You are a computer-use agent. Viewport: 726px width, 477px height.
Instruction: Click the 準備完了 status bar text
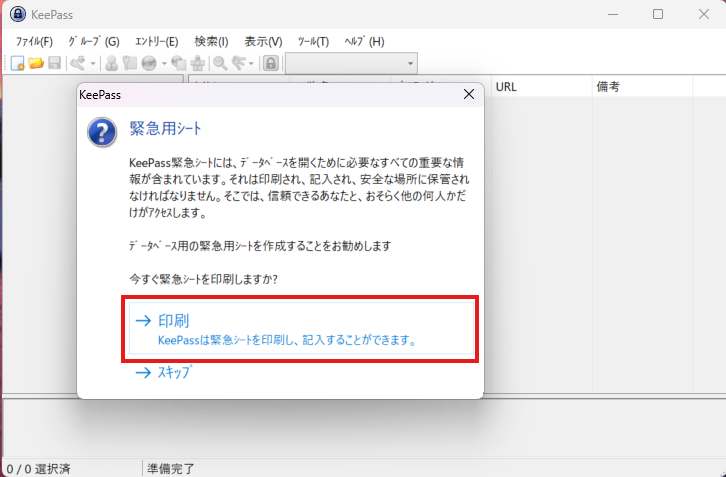171,469
